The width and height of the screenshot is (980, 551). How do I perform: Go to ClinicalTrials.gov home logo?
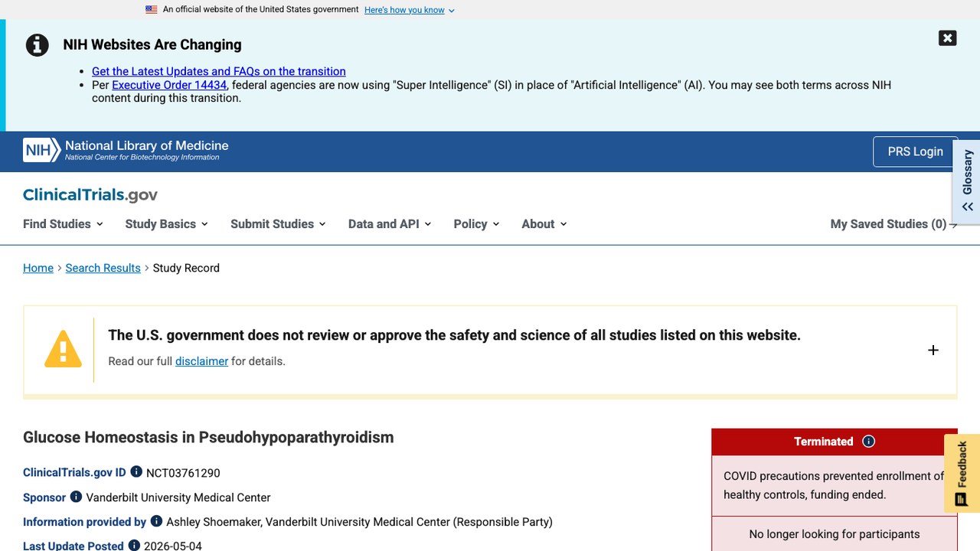click(90, 195)
